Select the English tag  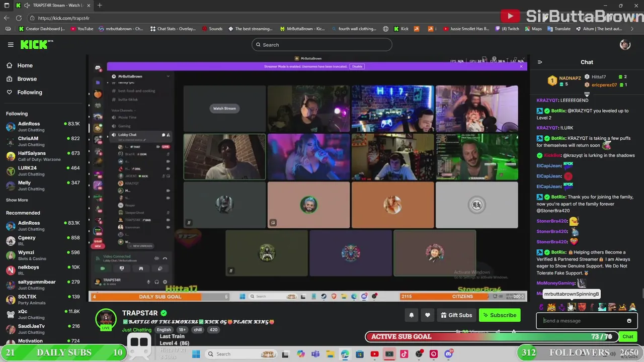click(x=164, y=330)
